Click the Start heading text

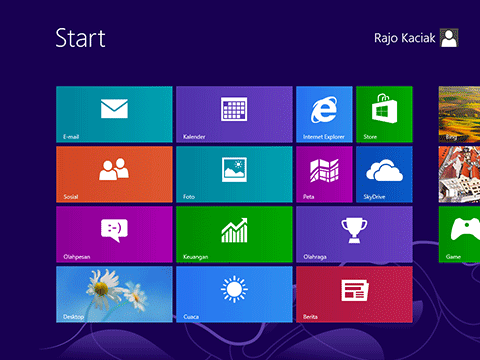[80, 38]
